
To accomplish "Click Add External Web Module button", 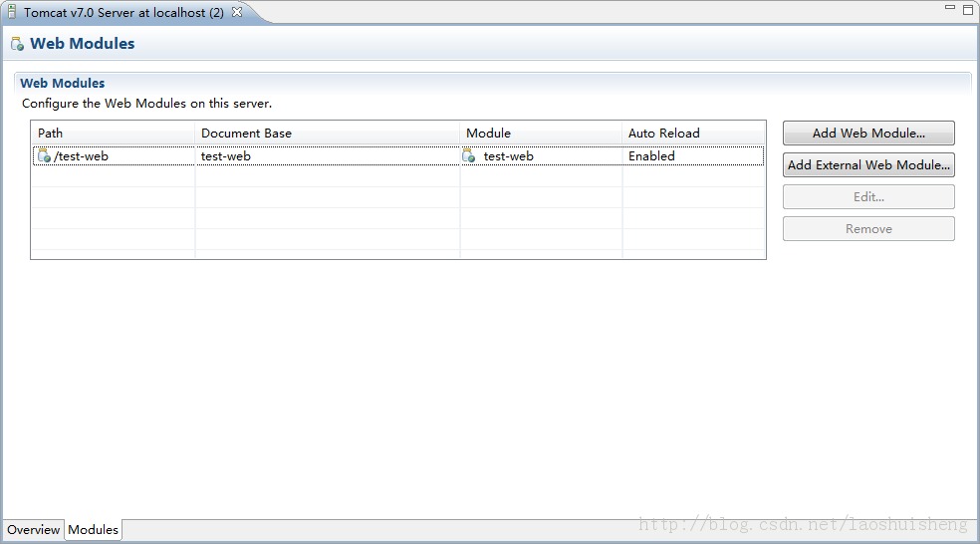I will coord(868,165).
